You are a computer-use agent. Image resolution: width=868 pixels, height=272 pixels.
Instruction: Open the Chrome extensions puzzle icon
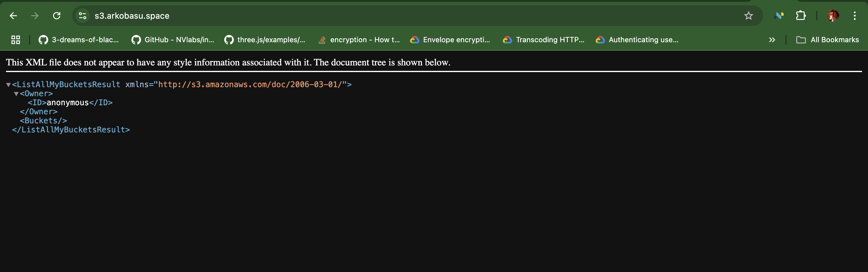(801, 15)
